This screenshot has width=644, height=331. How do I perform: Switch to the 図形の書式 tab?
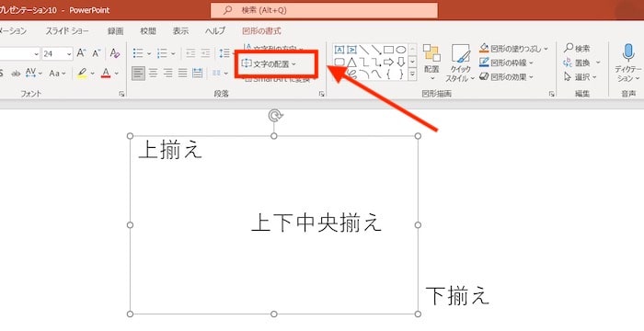point(261,30)
